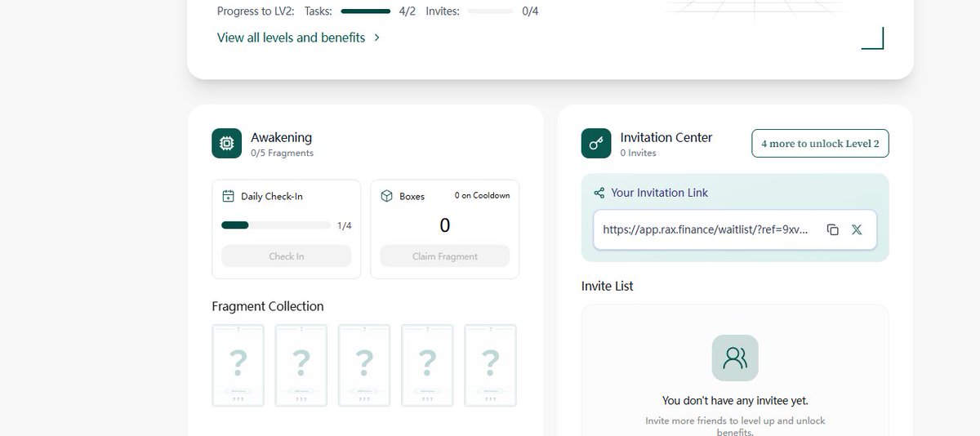Screen dimensions: 980x436
Task: Open the second fragment card
Action: click(301, 366)
